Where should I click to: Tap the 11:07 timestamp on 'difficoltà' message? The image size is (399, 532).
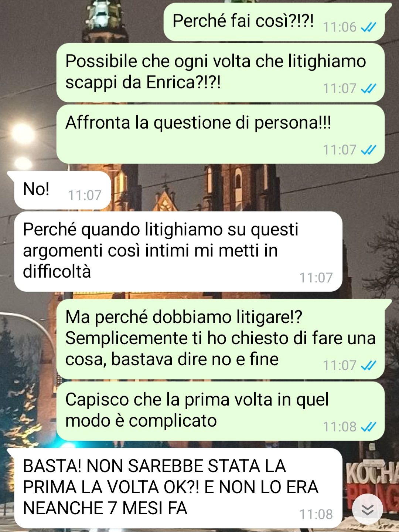click(x=316, y=278)
